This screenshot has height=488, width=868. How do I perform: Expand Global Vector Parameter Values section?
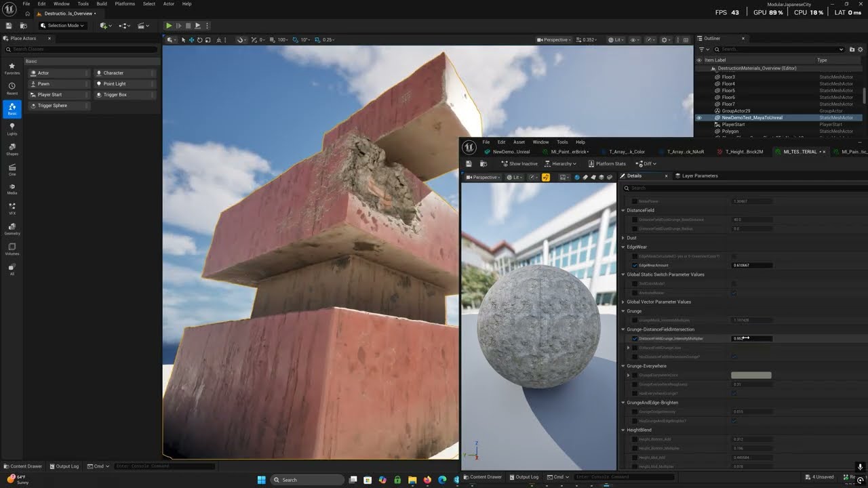tap(623, 302)
